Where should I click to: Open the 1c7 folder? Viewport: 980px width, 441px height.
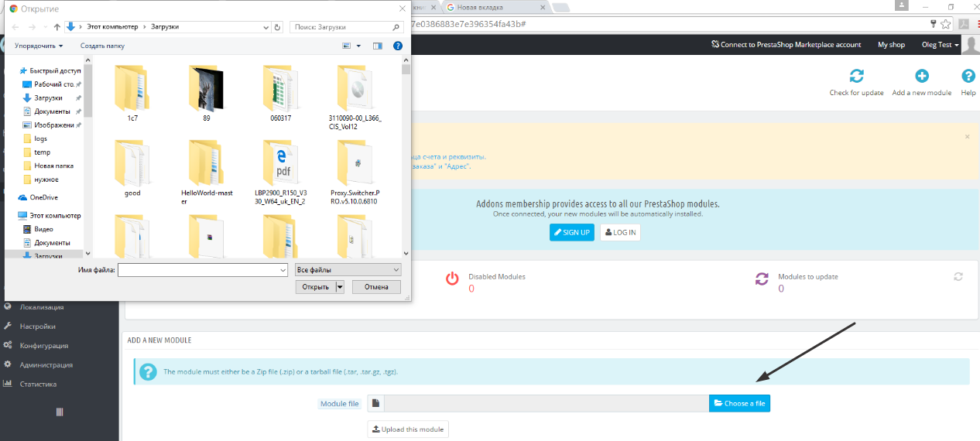pyautogui.click(x=132, y=94)
